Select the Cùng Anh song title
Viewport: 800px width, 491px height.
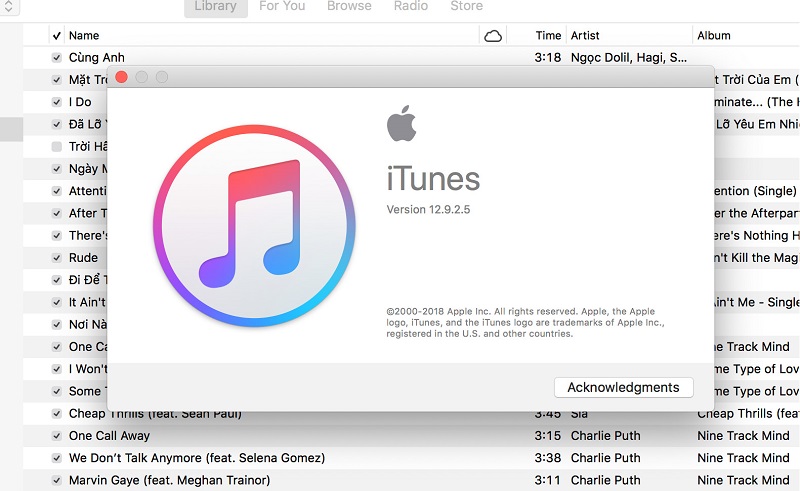[x=97, y=58]
